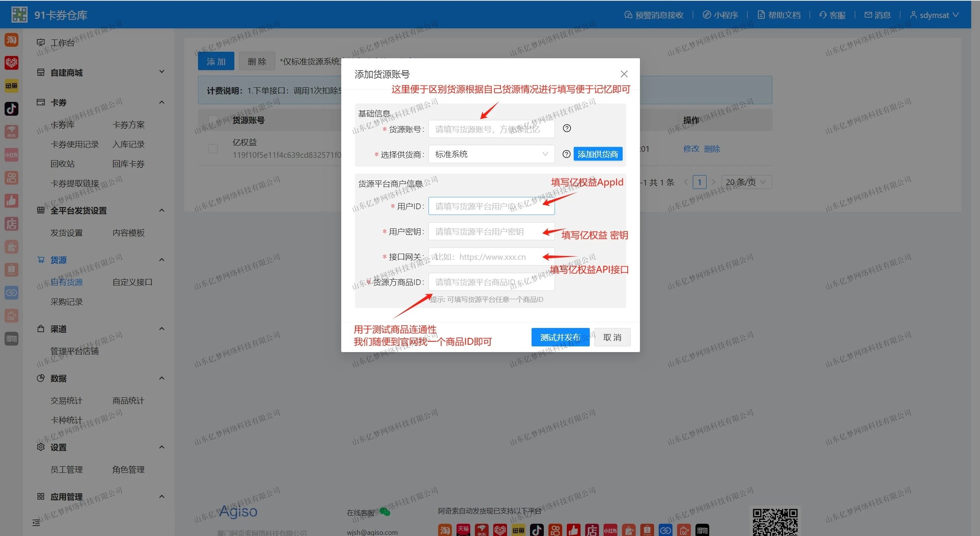Open 小程序 in the top navigation bar
The width and height of the screenshot is (980, 536).
click(720, 15)
